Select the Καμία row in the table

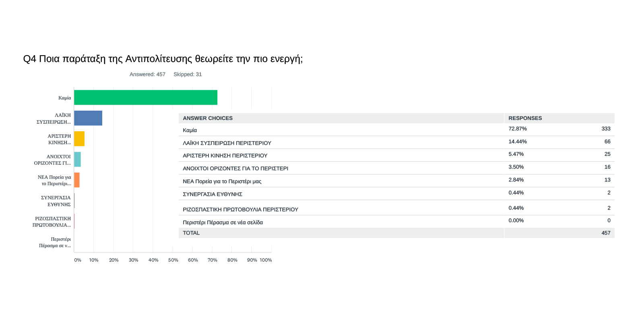(190, 130)
